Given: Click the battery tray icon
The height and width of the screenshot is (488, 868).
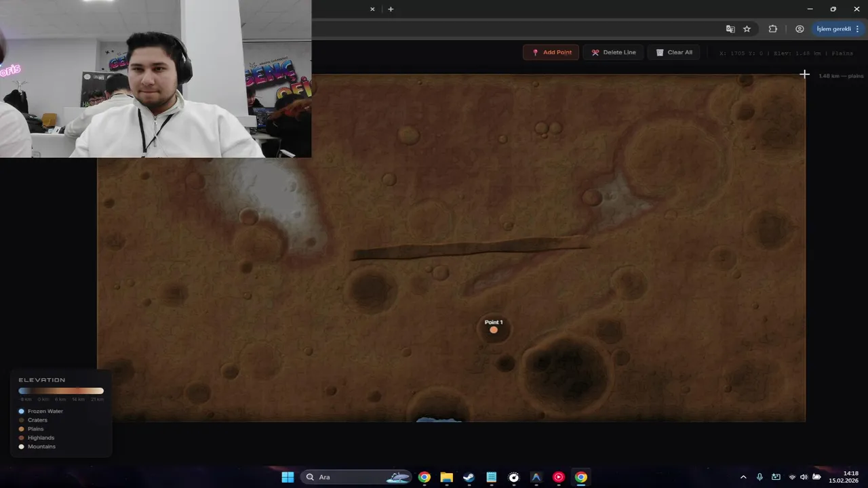Looking at the screenshot, I should [817, 477].
